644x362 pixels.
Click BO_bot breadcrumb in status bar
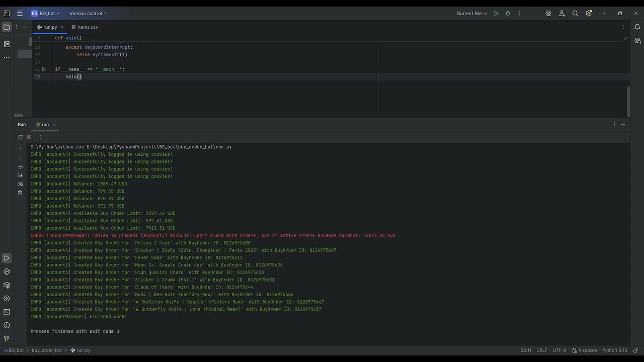pyautogui.click(x=14, y=350)
